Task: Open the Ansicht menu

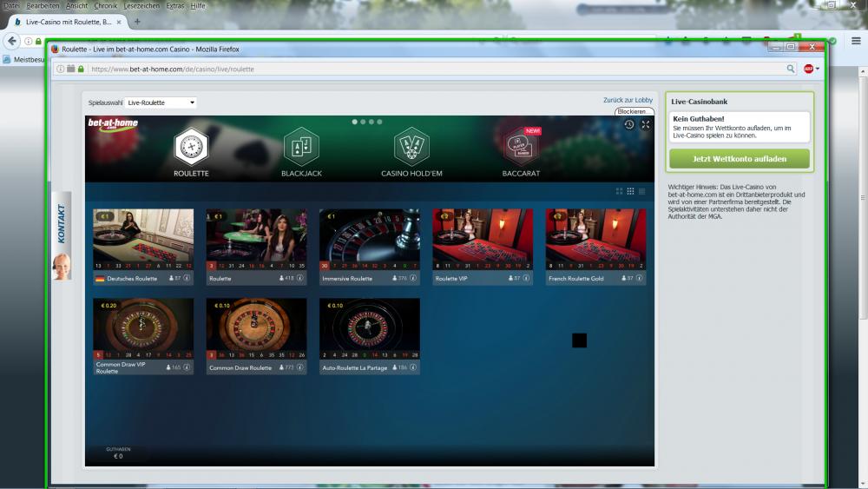Action: point(76,5)
